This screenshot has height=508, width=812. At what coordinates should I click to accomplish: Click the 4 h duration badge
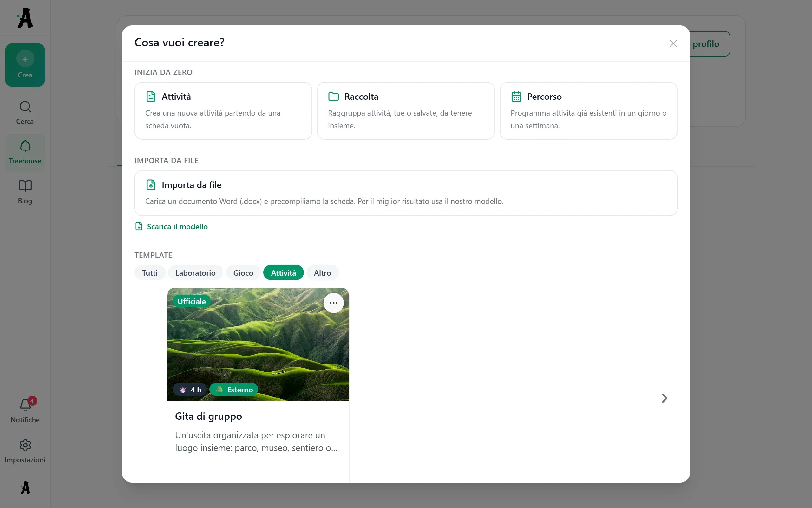(190, 390)
